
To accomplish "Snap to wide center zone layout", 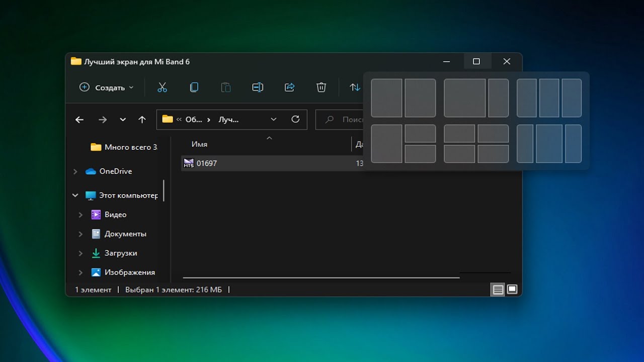I will 549,144.
